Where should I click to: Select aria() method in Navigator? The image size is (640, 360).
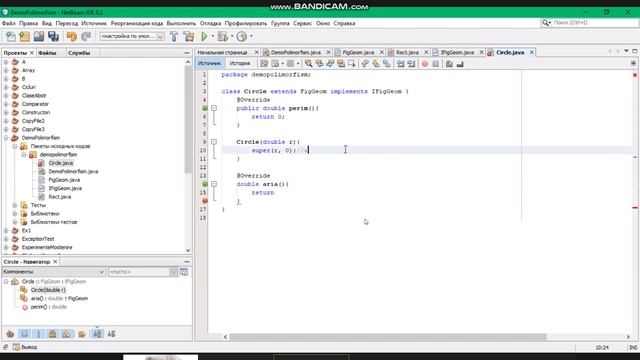(59, 299)
